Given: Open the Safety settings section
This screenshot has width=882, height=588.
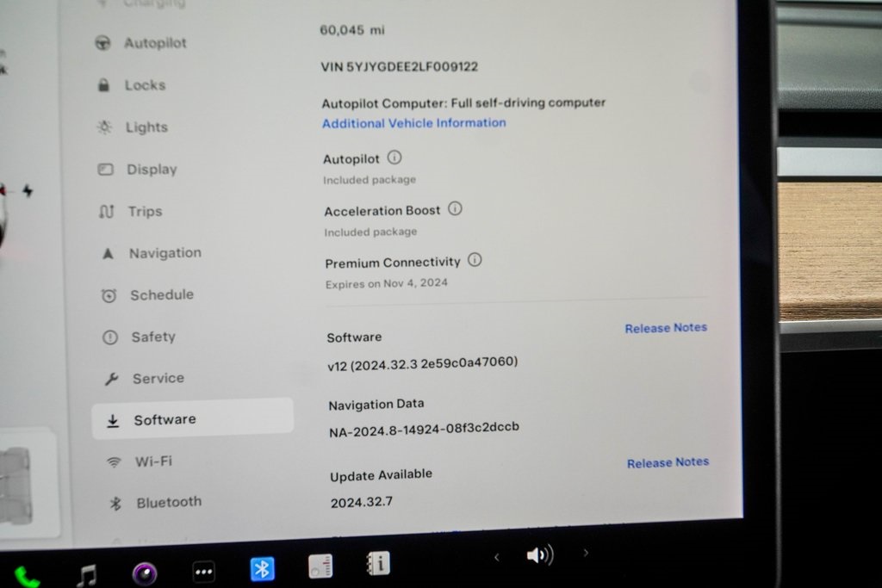Looking at the screenshot, I should click(152, 337).
